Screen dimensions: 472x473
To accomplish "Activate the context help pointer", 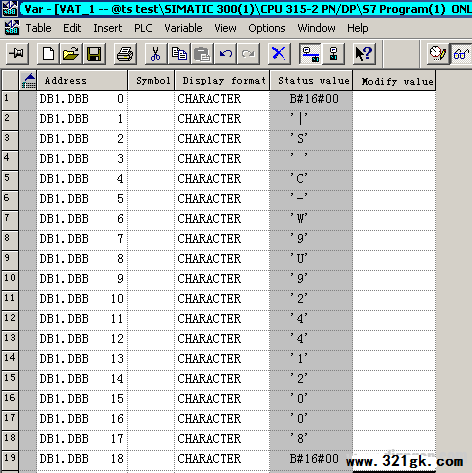I will point(364,53).
